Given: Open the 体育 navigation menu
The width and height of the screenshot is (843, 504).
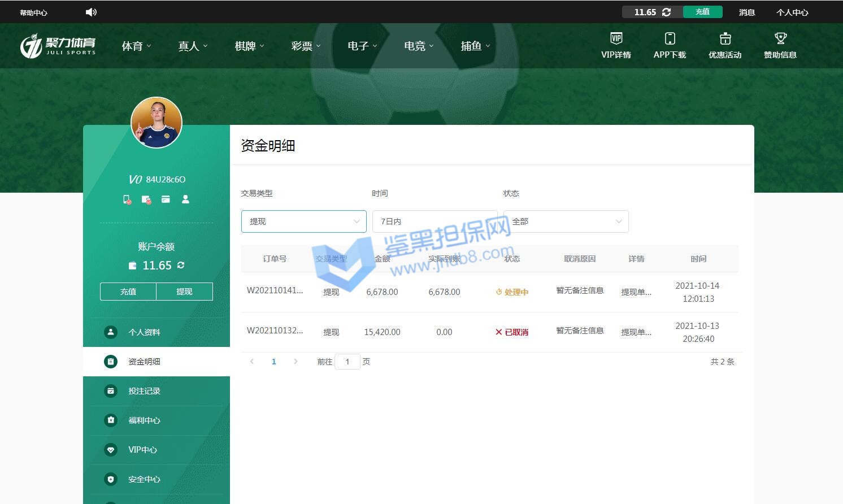Looking at the screenshot, I should pyautogui.click(x=136, y=46).
